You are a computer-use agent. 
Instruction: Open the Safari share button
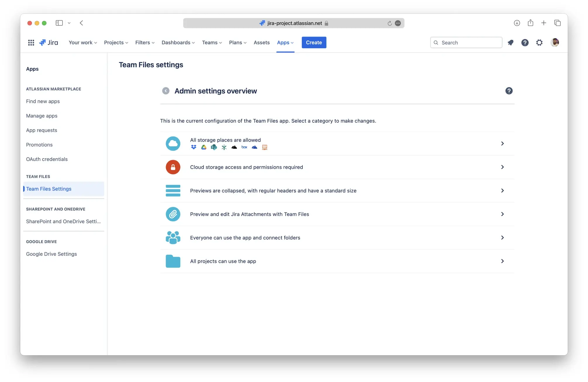530,22
